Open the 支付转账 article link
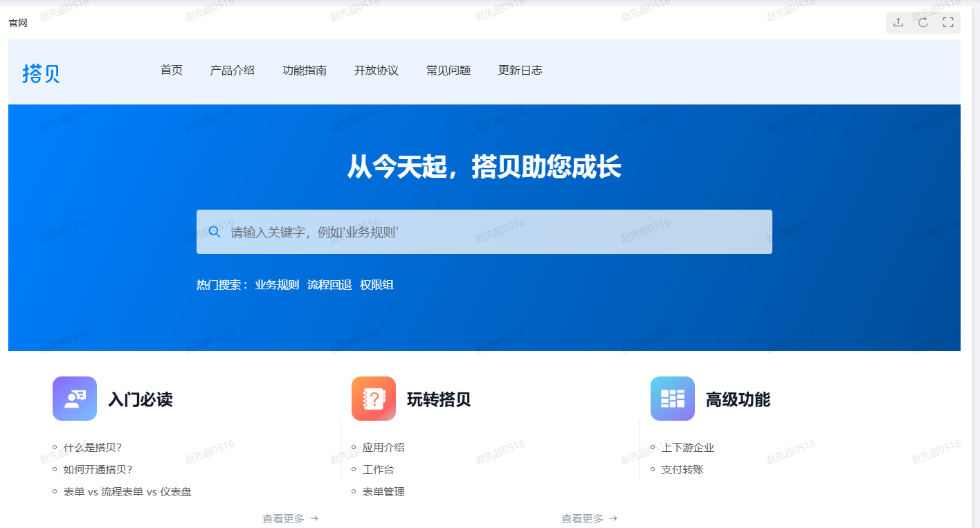The image size is (980, 528). (683, 469)
